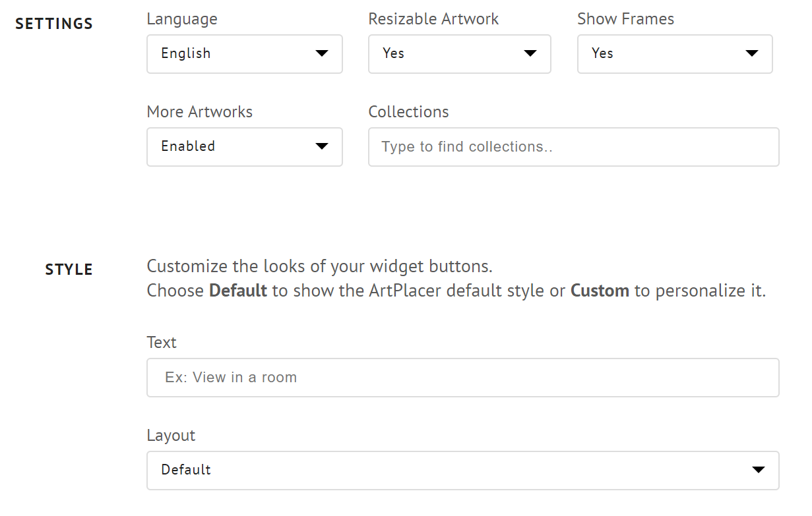Click the 'Resizable Artwork' field label
The height and width of the screenshot is (516, 812).
point(433,19)
